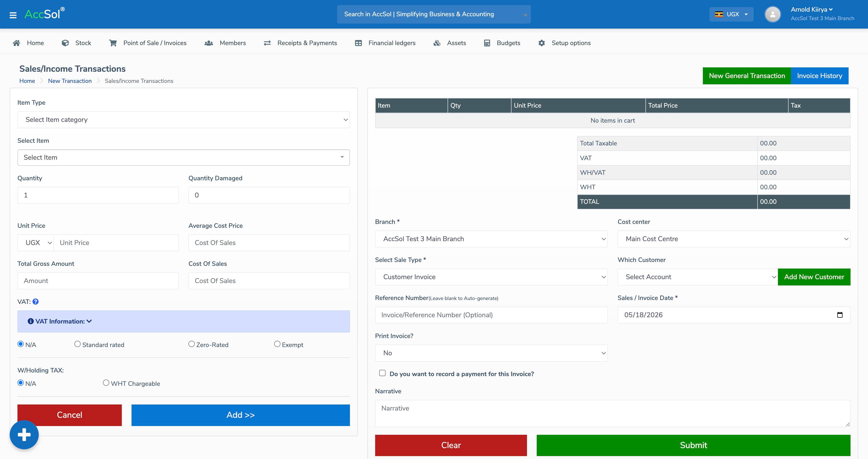Open the Home menu
Image resolution: width=868 pixels, height=459 pixels.
tap(28, 43)
